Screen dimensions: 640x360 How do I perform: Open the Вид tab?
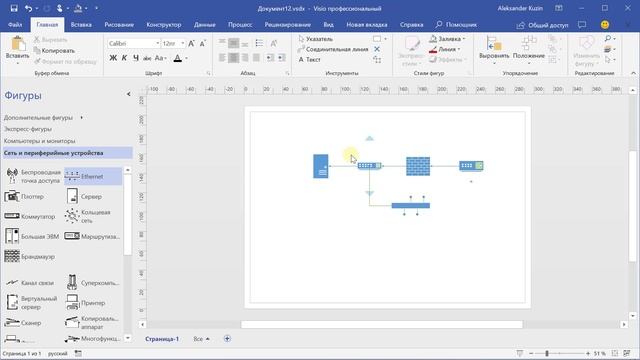click(x=329, y=24)
